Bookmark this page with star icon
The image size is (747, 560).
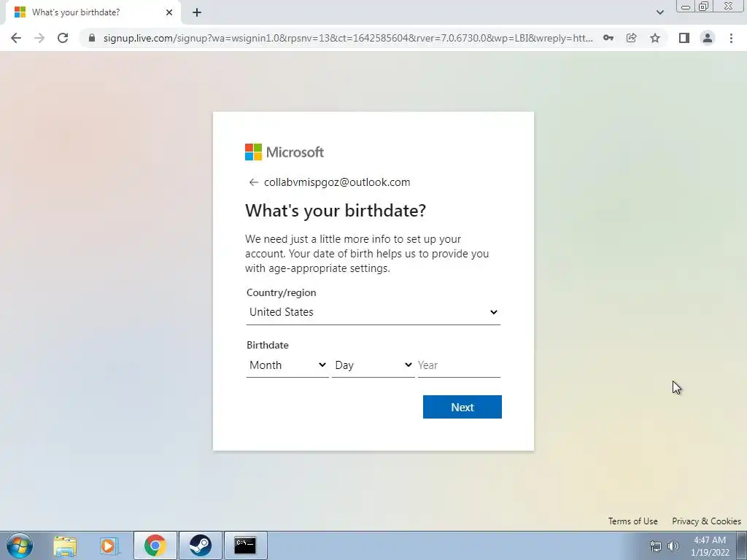coord(655,38)
